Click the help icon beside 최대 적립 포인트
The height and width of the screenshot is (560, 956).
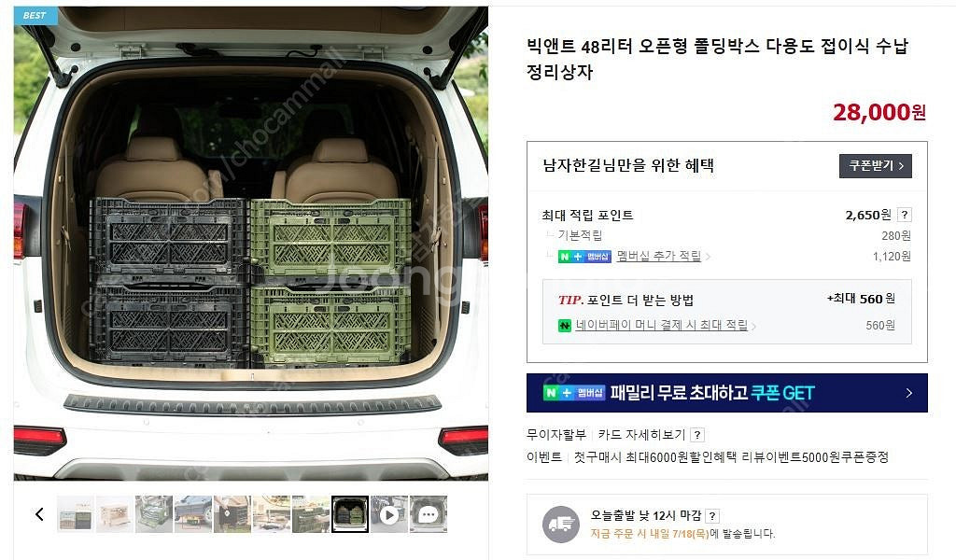tap(905, 215)
